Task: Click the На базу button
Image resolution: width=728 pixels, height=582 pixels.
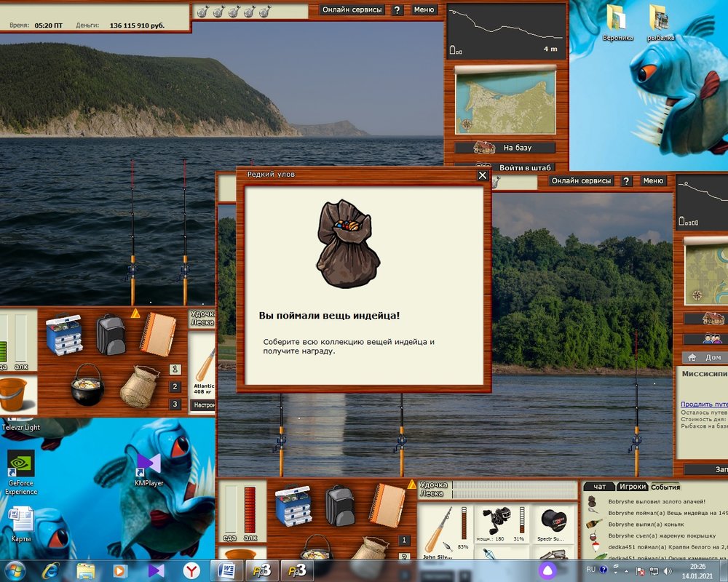Action: point(505,148)
